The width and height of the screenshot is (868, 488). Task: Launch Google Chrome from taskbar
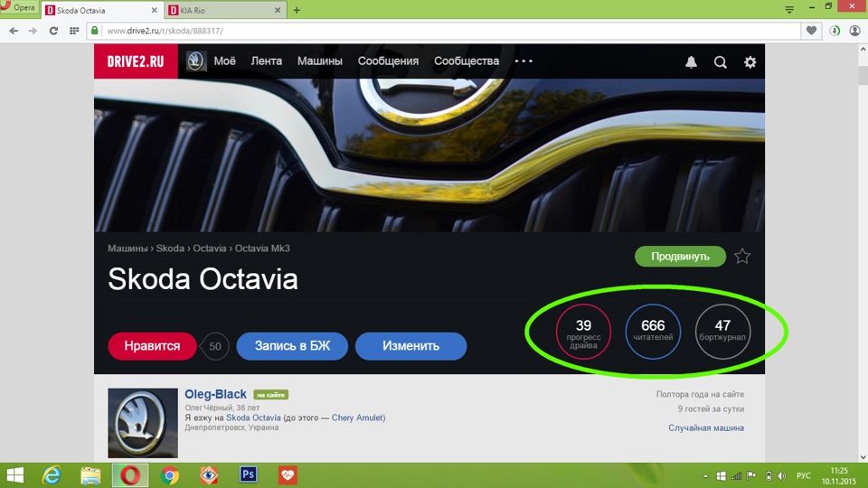[x=170, y=475]
